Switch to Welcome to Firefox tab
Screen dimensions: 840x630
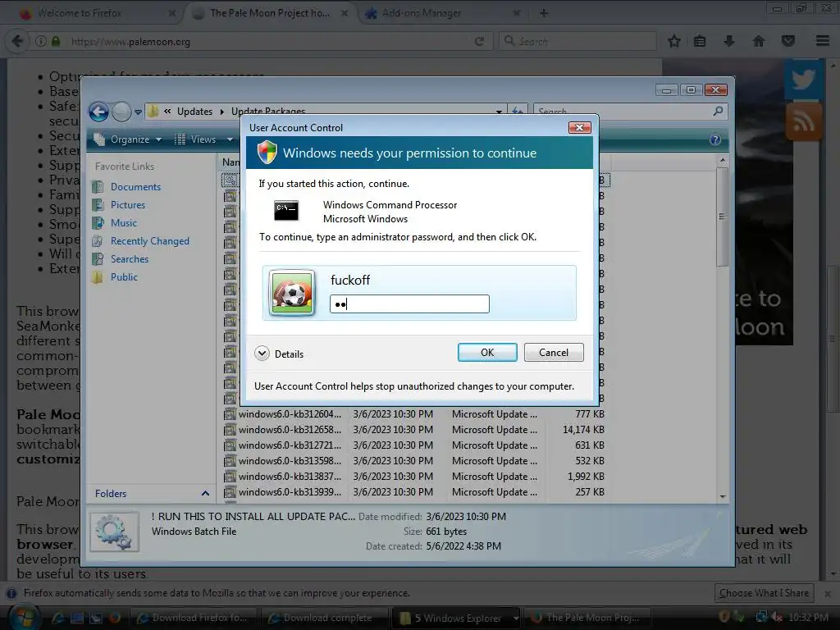pyautogui.click(x=97, y=13)
